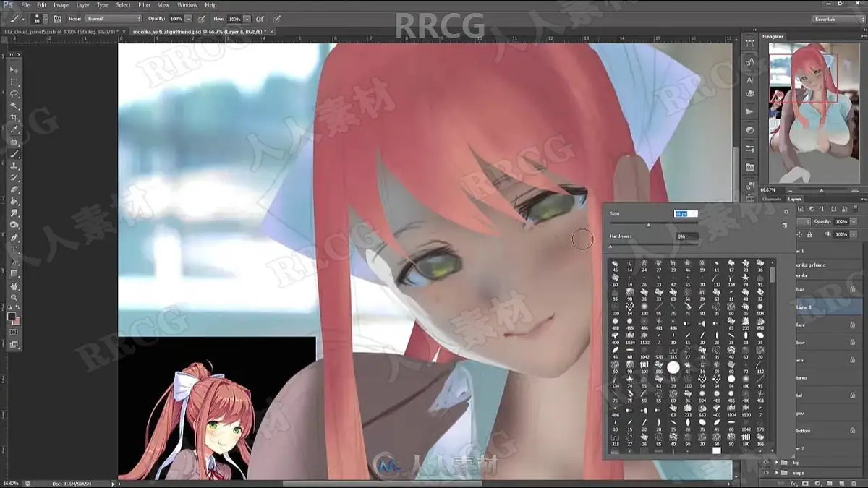
Task: Open the Window menu
Action: coord(187,5)
